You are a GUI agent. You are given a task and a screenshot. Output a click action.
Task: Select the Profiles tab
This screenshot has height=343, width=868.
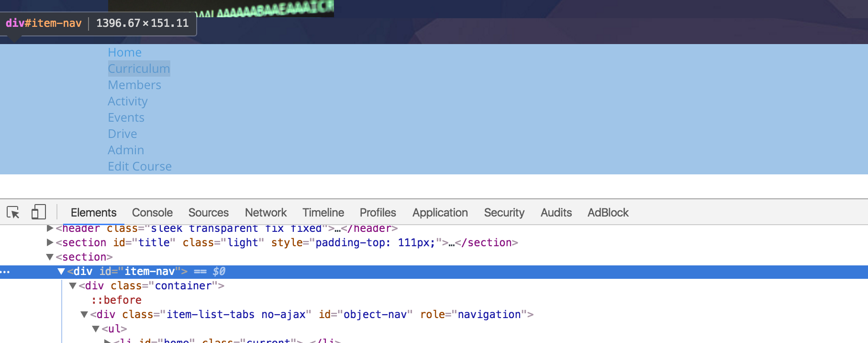pyautogui.click(x=378, y=212)
